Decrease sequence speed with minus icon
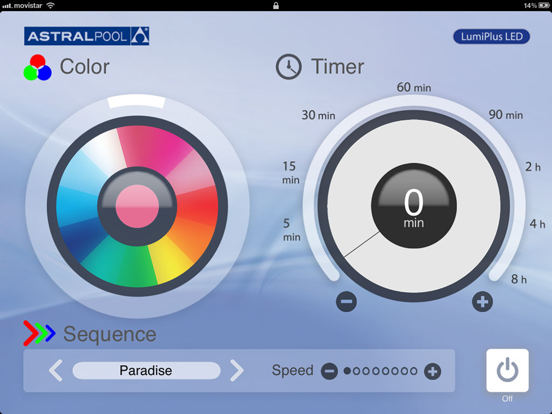 click(x=329, y=371)
